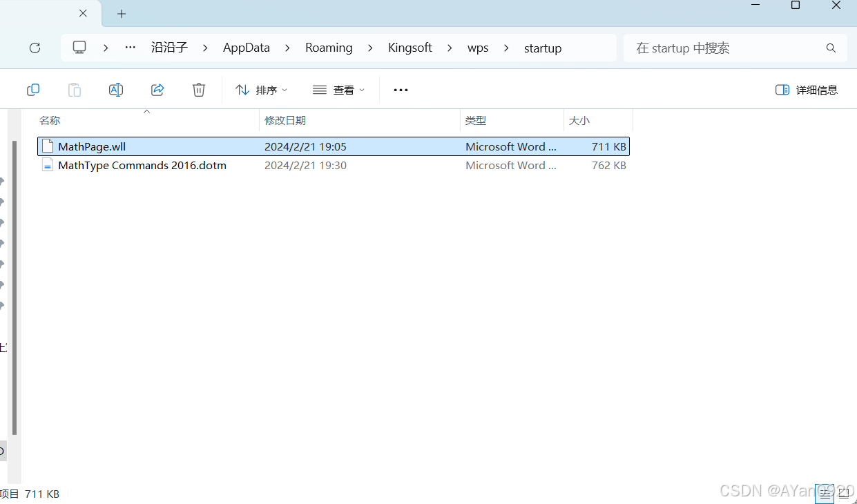This screenshot has height=504, width=857.
Task: Navigate to wps breadcrumb
Action: tap(478, 48)
